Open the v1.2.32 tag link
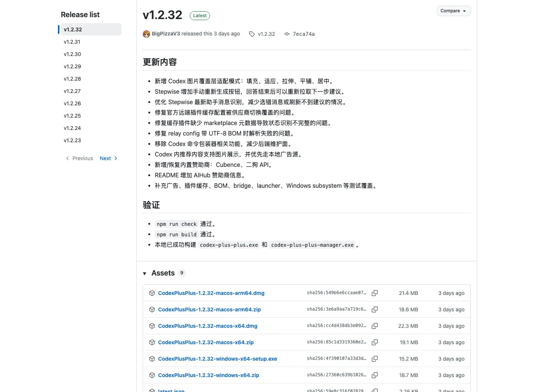Image resolution: width=538 pixels, height=392 pixels. tap(266, 34)
